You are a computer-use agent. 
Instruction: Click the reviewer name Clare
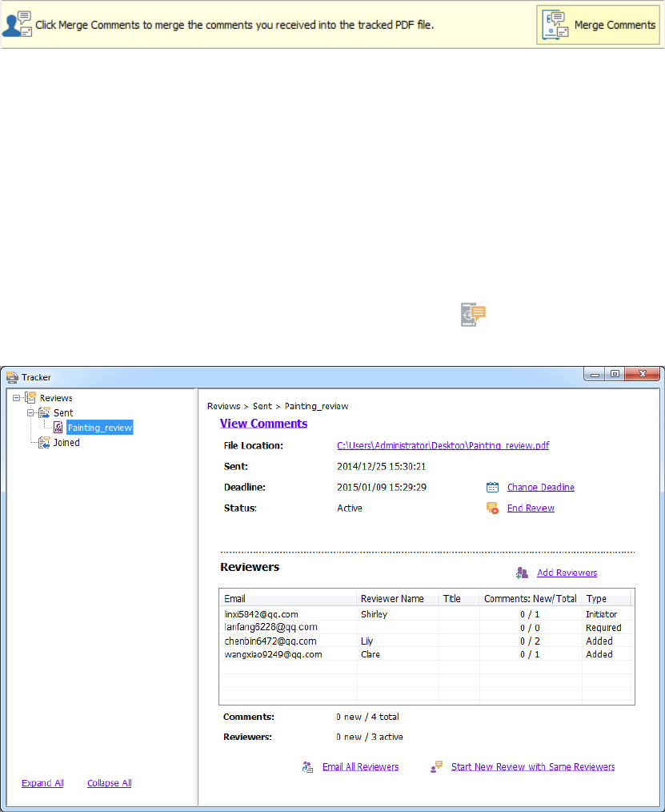click(x=371, y=654)
